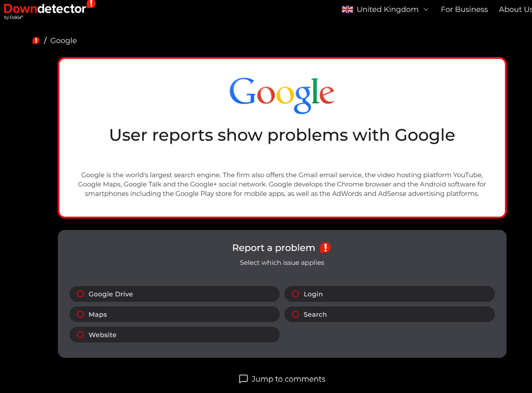Jump to comments link

pos(282,379)
